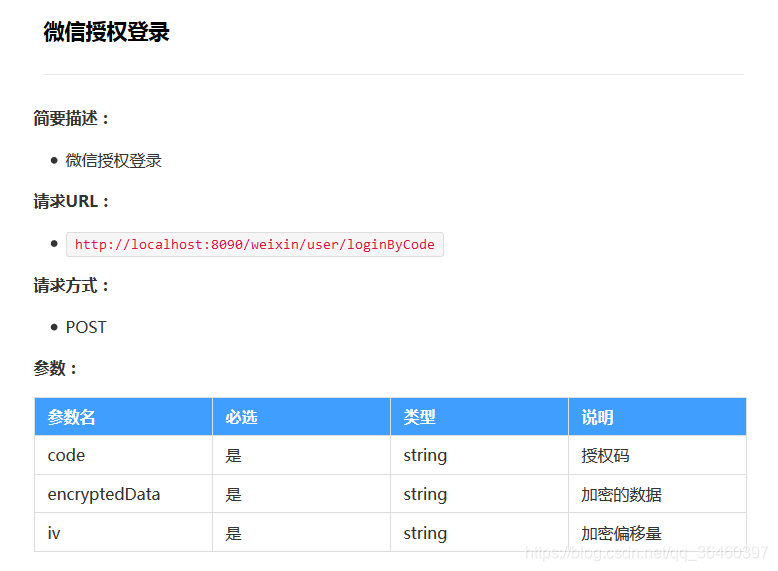Click the 参数名 column header
This screenshot has width=778, height=571.
click(124, 417)
